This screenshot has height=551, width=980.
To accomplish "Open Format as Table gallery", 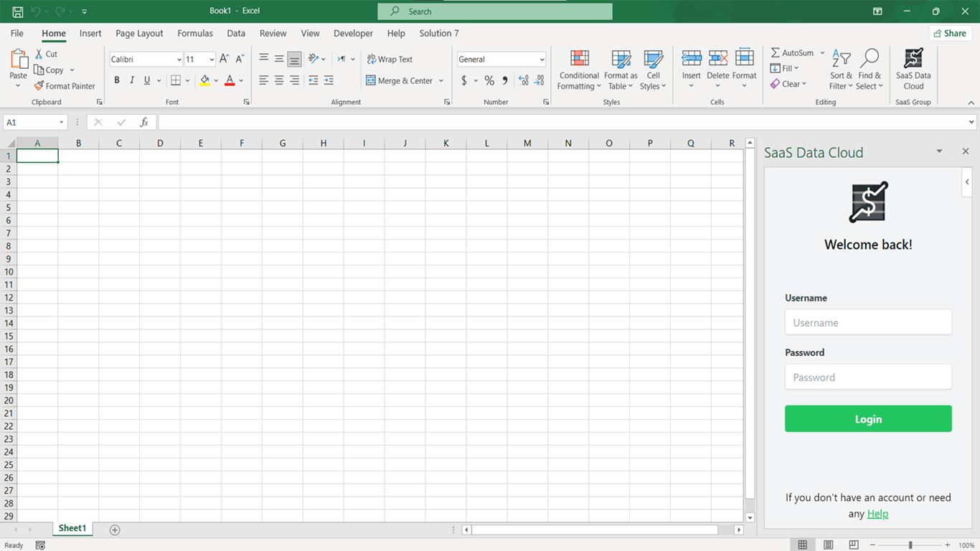I will tap(621, 70).
